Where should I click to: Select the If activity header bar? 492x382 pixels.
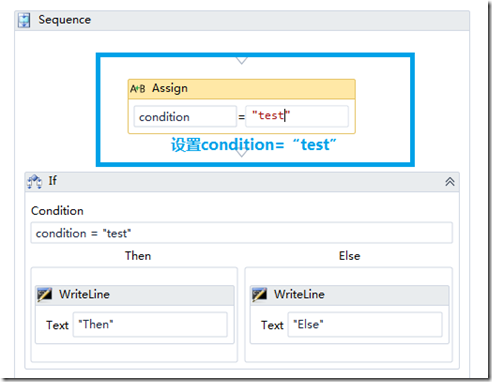(242, 182)
